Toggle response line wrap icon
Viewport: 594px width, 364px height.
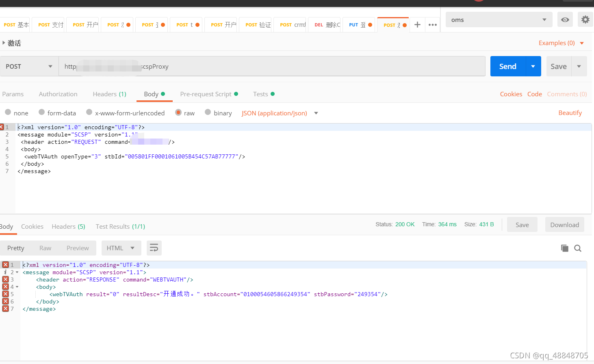pos(154,248)
